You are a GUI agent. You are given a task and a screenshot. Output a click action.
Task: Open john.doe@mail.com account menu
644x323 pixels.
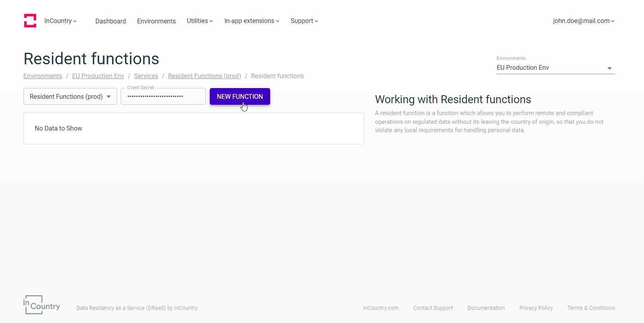click(x=584, y=21)
